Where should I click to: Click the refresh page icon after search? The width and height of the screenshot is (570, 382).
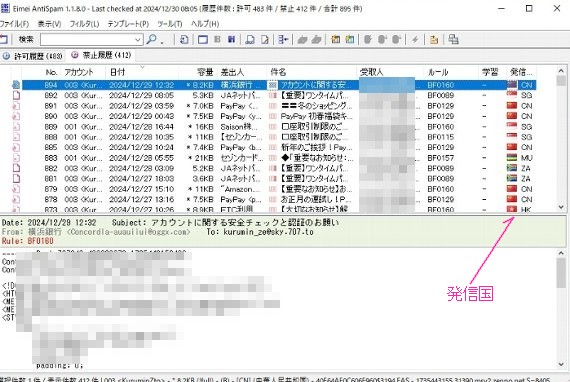[184, 39]
